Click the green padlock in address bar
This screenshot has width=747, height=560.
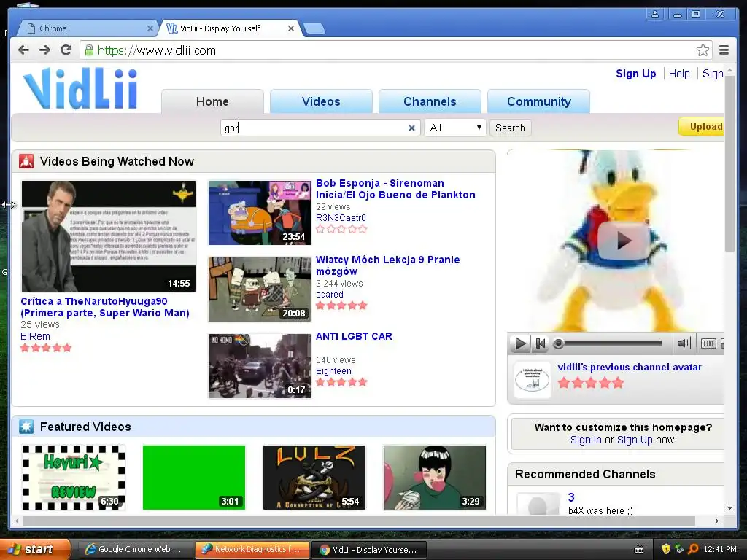[x=89, y=50]
